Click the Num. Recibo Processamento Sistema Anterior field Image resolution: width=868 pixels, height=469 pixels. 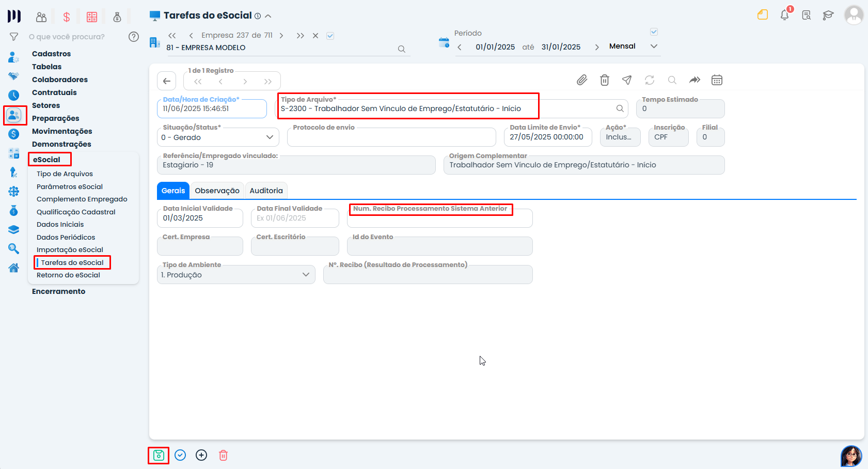click(x=440, y=218)
